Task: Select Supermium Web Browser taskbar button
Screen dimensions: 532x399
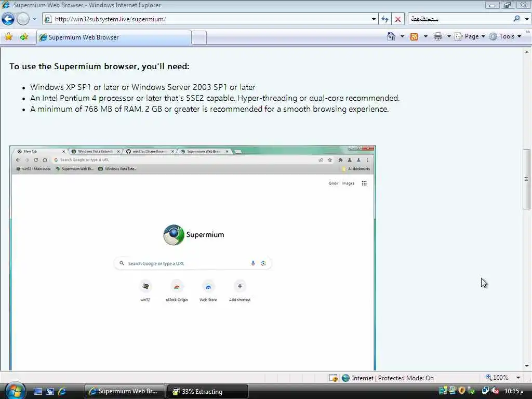Action: click(x=124, y=391)
